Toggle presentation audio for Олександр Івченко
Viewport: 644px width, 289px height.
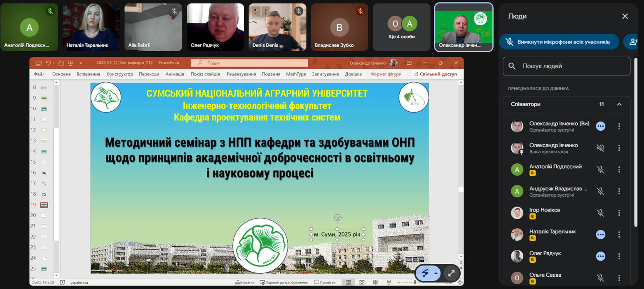click(x=600, y=148)
